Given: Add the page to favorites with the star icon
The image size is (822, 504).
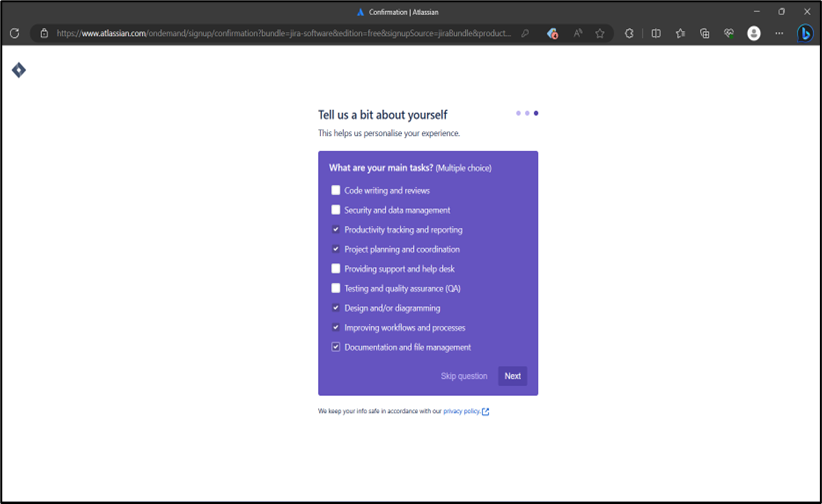Looking at the screenshot, I should tap(600, 34).
